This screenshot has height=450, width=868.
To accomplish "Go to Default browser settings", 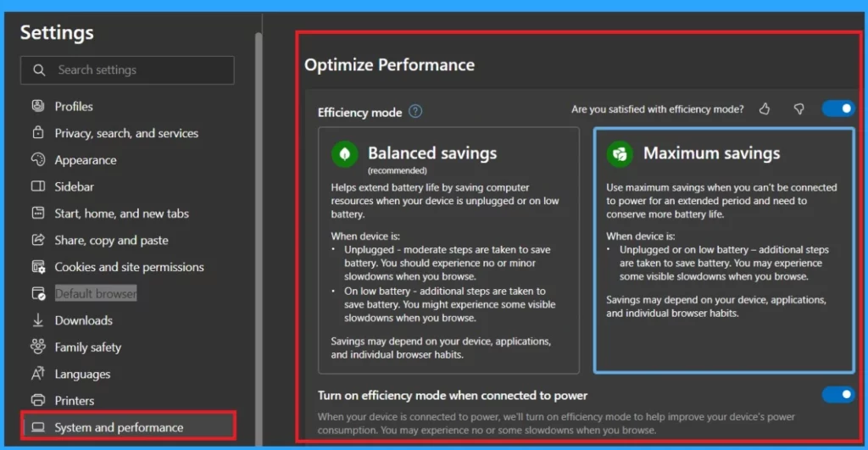I will click(95, 293).
